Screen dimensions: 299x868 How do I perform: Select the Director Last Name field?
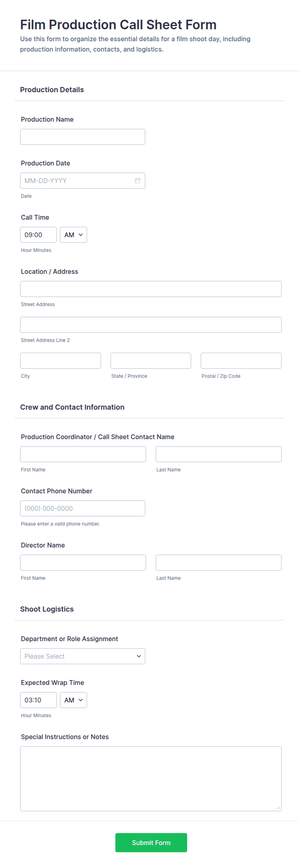[218, 563]
